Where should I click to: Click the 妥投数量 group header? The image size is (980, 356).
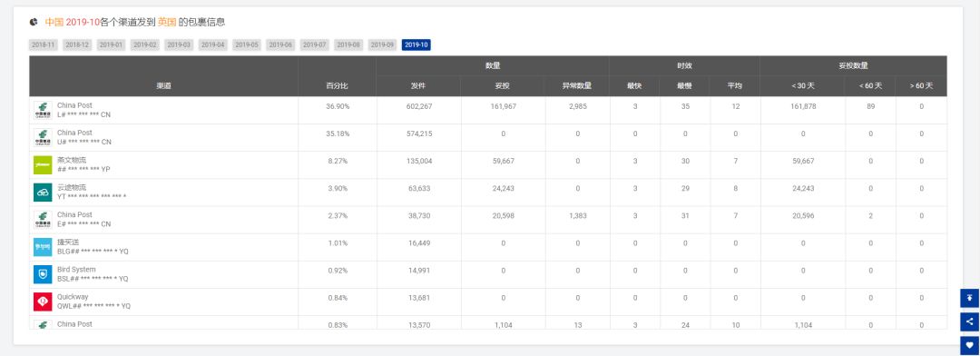coord(853,65)
